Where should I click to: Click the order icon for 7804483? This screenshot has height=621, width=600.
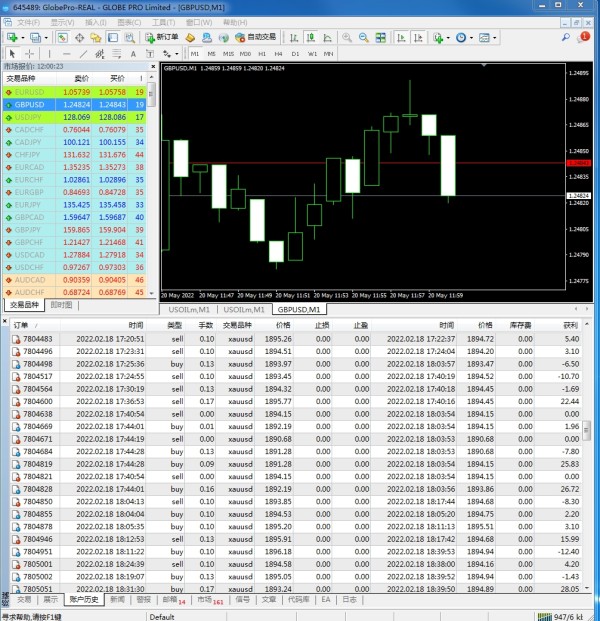tap(16, 339)
